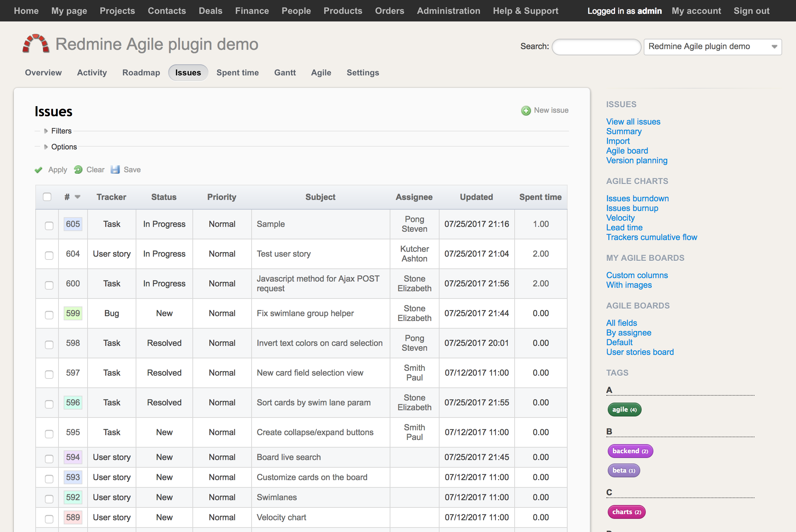Open the Version planning link

click(x=636, y=160)
